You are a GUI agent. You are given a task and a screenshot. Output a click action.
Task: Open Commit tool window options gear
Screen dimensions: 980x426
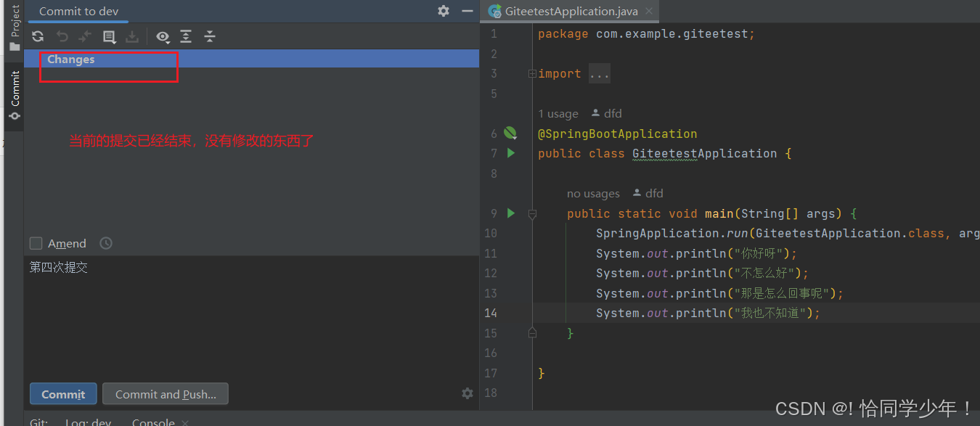pyautogui.click(x=444, y=11)
